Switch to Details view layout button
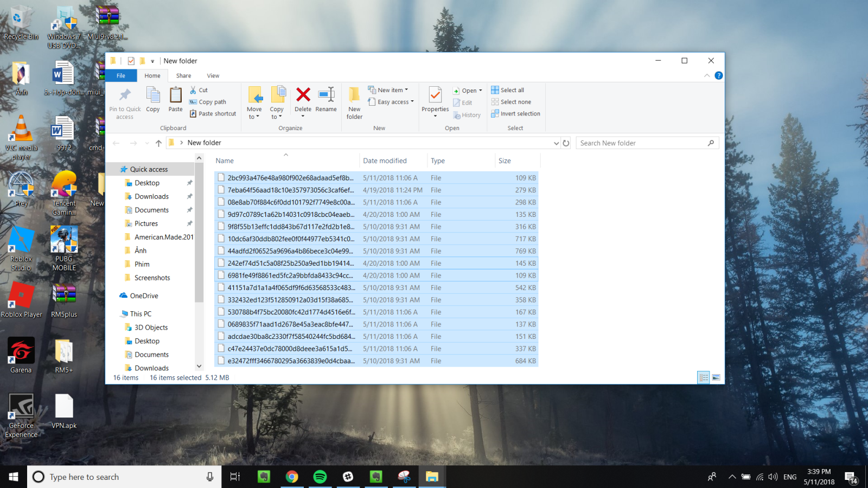The width and height of the screenshot is (868, 488). tap(704, 377)
